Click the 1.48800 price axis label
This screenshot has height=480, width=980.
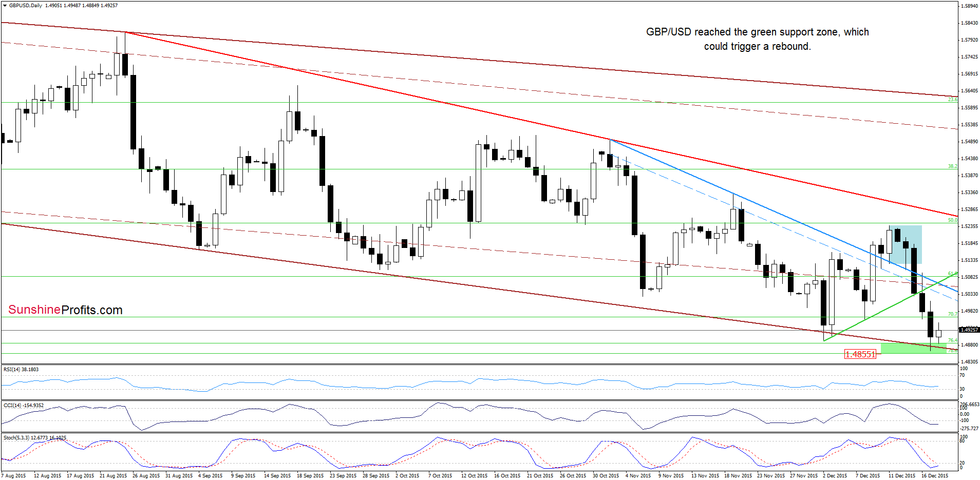click(x=969, y=345)
